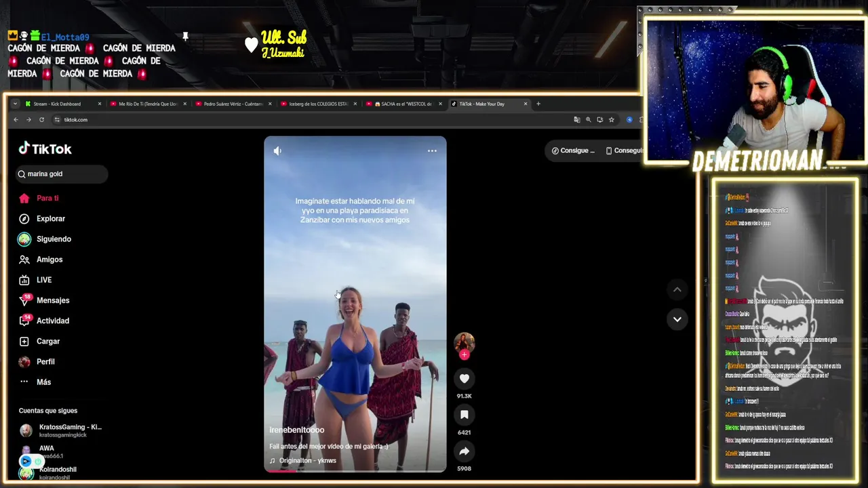The image size is (868, 488).
Task: Go forward in the browser
Action: pos(28,120)
